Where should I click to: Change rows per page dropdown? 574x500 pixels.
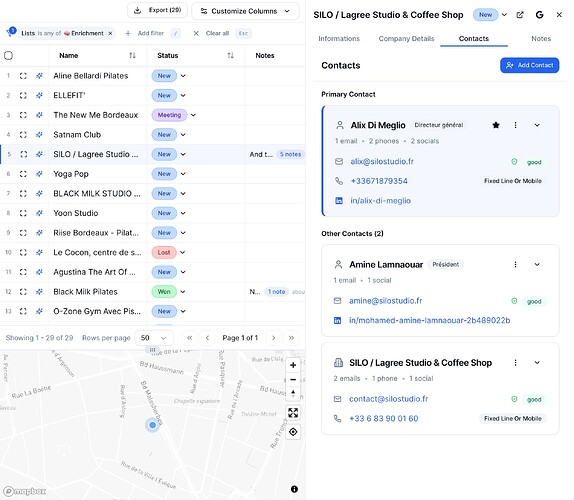tap(154, 338)
